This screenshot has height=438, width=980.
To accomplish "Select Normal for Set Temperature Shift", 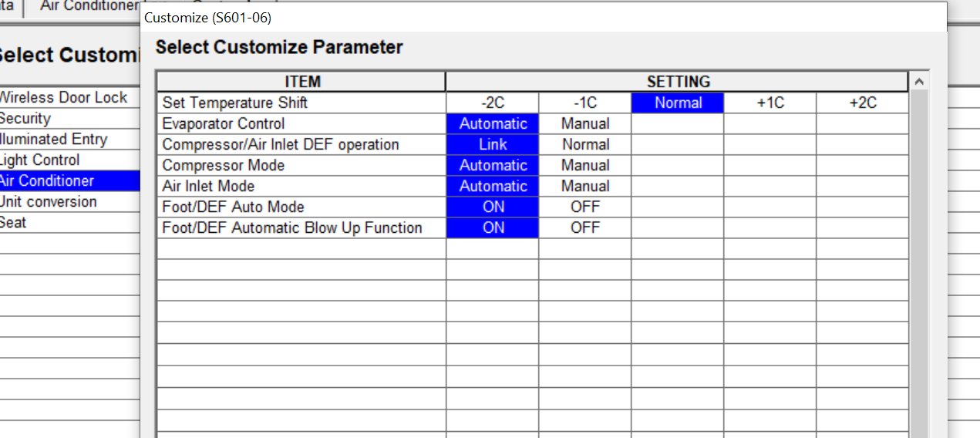I will click(678, 103).
